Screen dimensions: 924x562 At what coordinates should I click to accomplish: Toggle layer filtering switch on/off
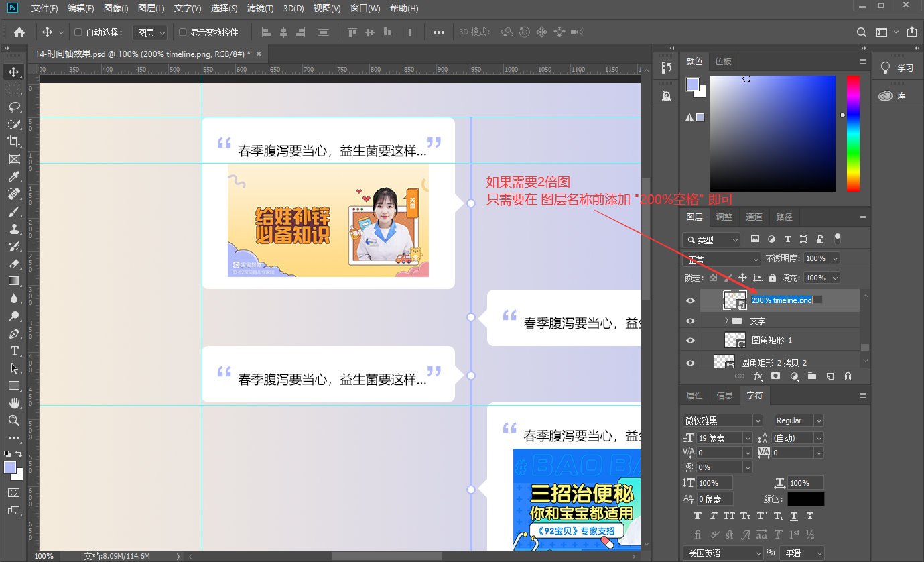(x=837, y=239)
